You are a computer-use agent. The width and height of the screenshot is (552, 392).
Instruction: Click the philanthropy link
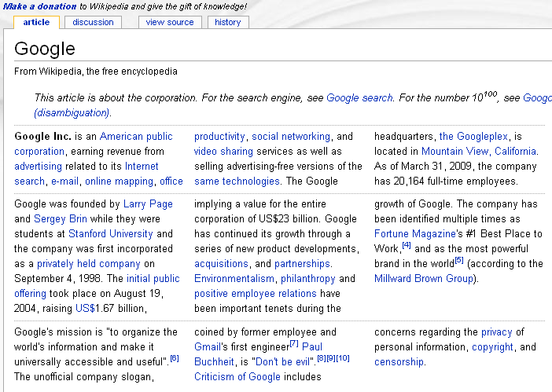click(308, 279)
